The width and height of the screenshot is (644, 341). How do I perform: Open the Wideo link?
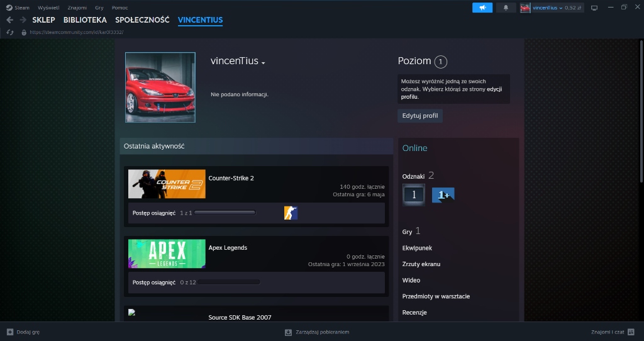click(x=411, y=280)
